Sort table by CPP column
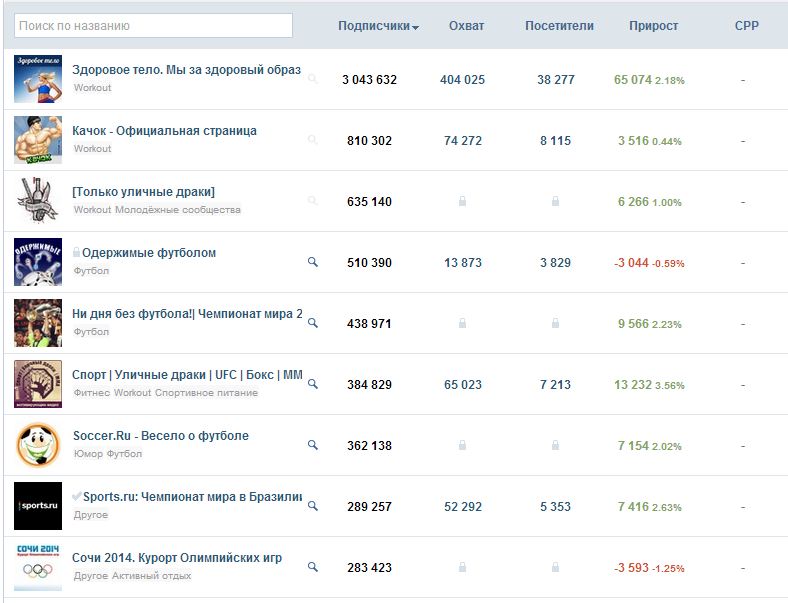 747,26
